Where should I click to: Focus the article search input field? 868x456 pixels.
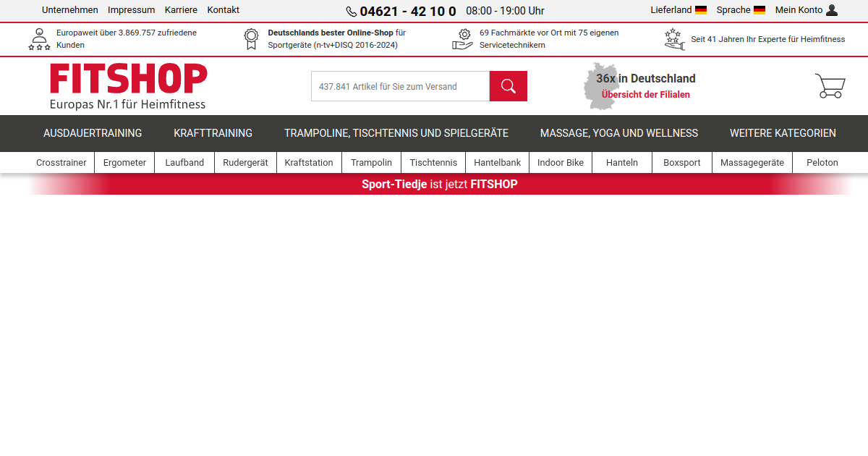(401, 86)
